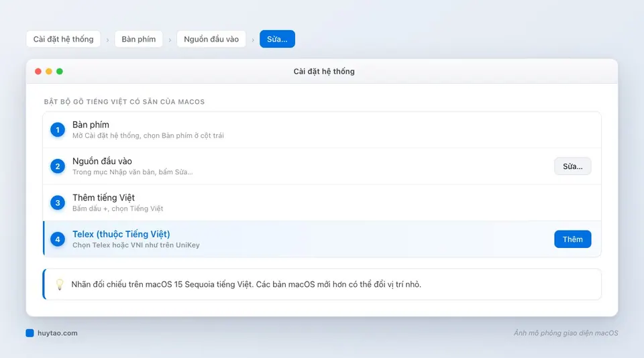Click the text 'Trong mục Nhập văn bản, bấm Sửa...'
The width and height of the screenshot is (644, 358).
pyautogui.click(x=133, y=172)
